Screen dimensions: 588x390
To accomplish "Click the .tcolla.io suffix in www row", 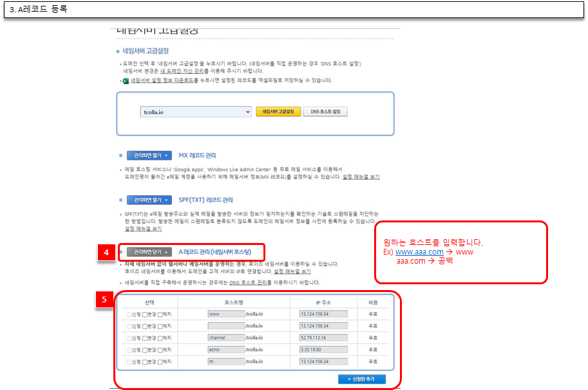I will pos(254,314).
